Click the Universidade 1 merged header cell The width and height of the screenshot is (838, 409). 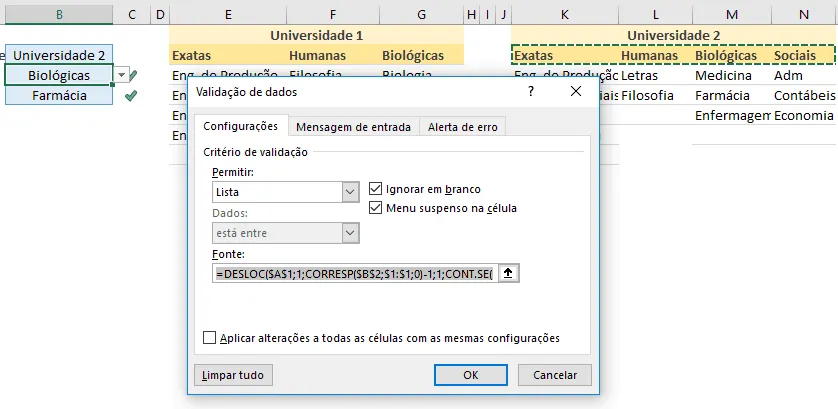click(316, 35)
